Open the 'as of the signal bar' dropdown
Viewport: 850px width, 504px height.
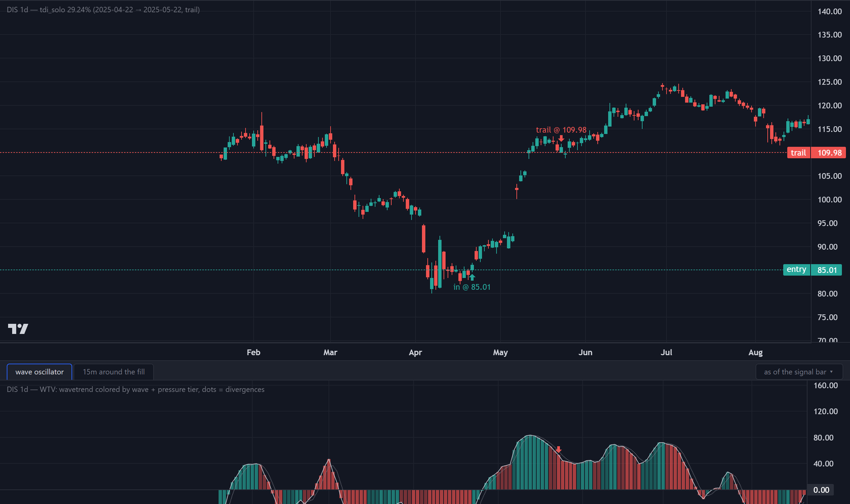pyautogui.click(x=799, y=372)
